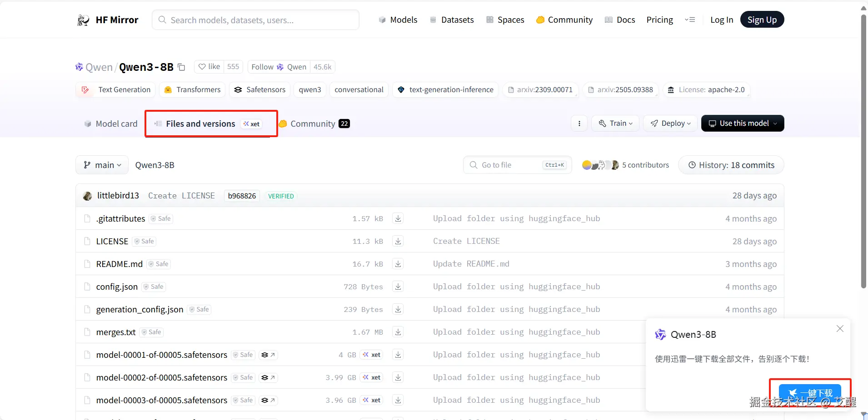Click littlebird13's avatar icon
The height and width of the screenshot is (420, 868).
[88, 196]
